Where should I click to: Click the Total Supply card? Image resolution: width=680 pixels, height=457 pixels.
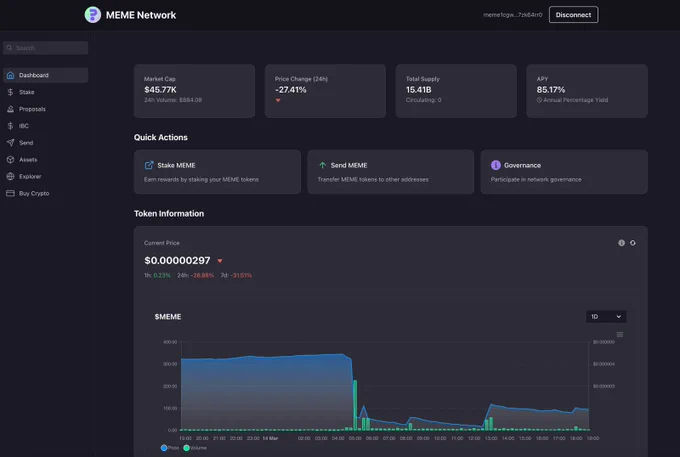pyautogui.click(x=456, y=91)
